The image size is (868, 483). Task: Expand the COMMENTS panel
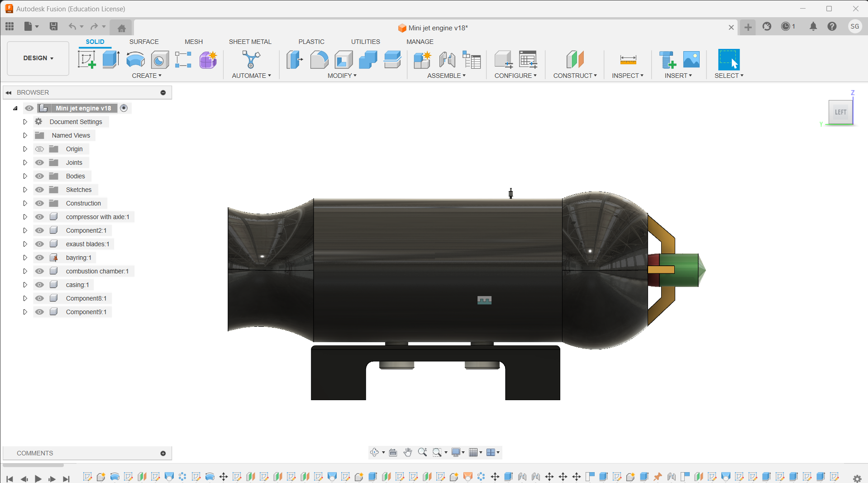163,453
